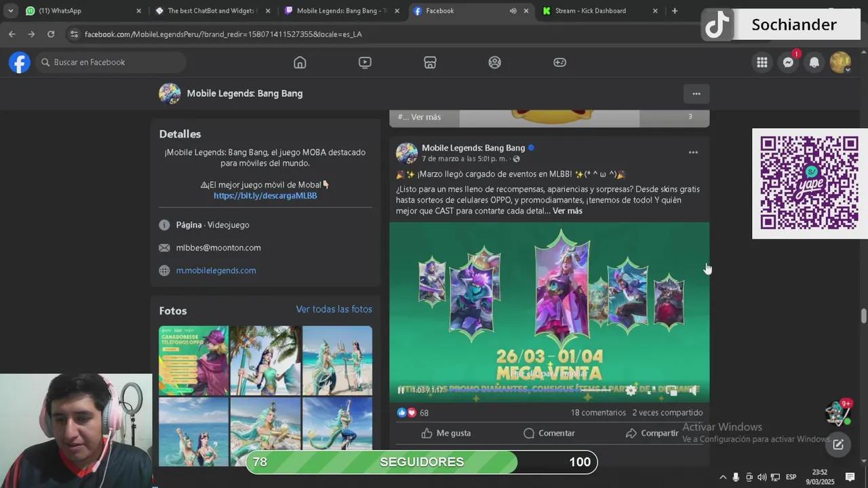The height and width of the screenshot is (488, 868).
Task: Click the mlbbes@moonton.com email text
Action: [218, 247]
